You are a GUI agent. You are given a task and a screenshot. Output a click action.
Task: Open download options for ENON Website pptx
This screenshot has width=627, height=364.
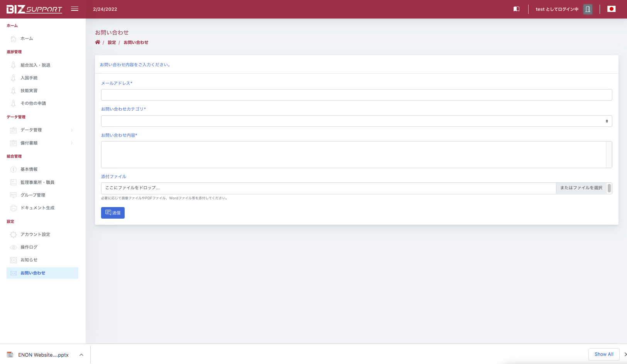(x=81, y=355)
